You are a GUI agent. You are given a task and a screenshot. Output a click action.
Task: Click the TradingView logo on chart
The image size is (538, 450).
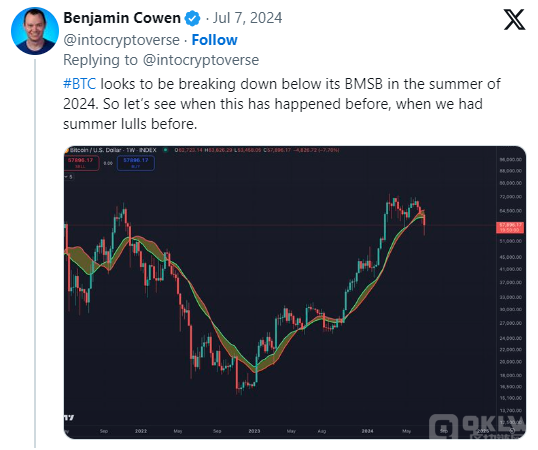point(69,417)
